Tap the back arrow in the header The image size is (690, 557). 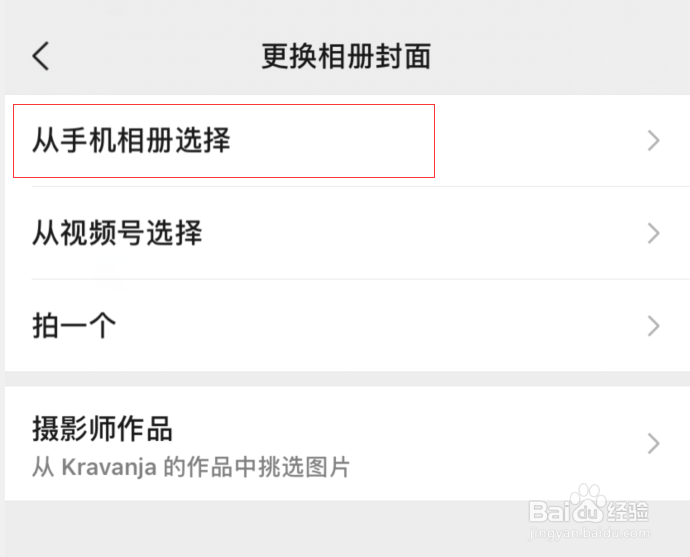pos(40,56)
